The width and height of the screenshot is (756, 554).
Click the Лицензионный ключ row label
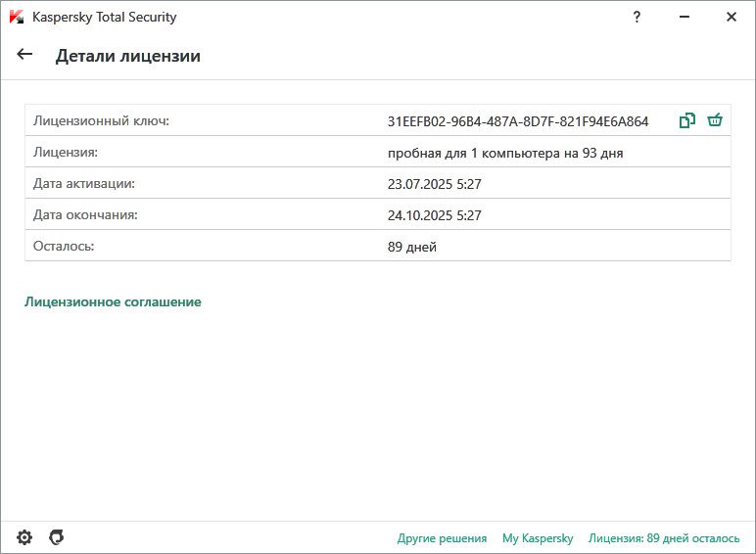(102, 121)
